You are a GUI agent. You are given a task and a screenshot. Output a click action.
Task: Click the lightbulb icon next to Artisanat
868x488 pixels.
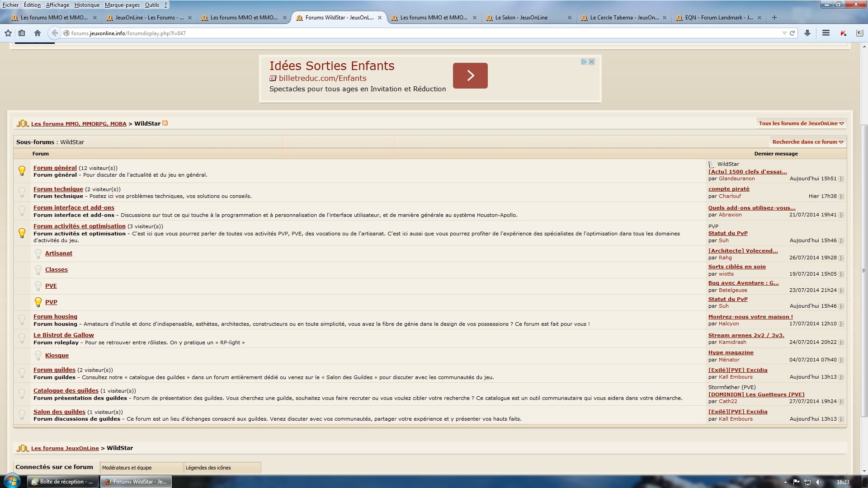coord(38,253)
